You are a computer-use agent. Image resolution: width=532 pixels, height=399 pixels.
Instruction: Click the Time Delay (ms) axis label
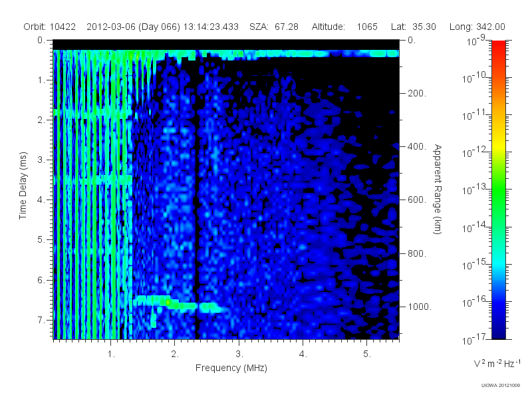[23, 186]
